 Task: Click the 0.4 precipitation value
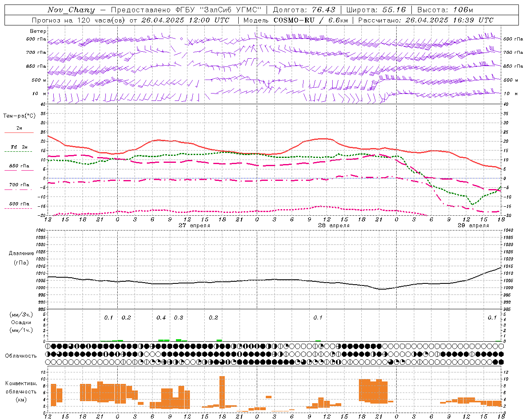pyautogui.click(x=161, y=318)
